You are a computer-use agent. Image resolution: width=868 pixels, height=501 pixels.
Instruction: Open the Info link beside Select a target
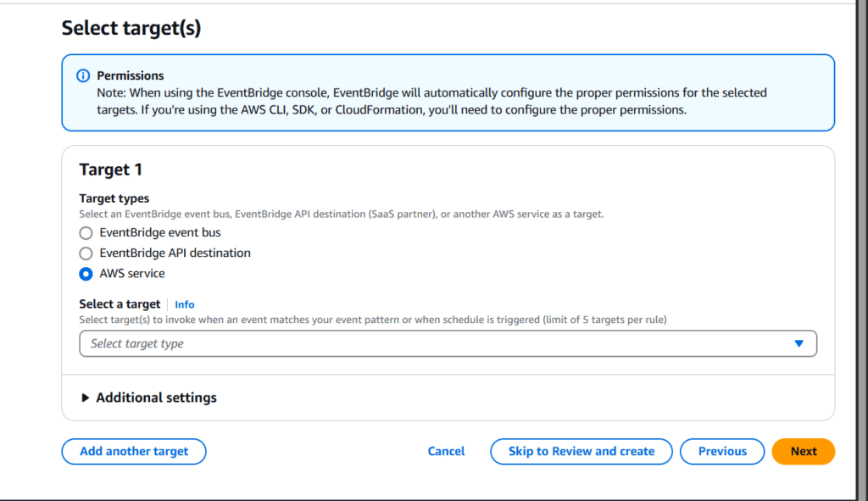click(184, 304)
